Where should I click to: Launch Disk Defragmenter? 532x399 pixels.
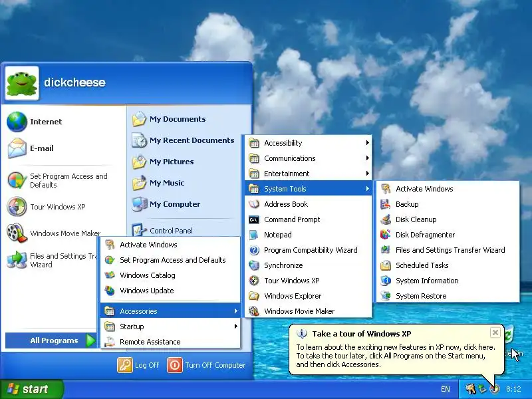pyautogui.click(x=448, y=235)
